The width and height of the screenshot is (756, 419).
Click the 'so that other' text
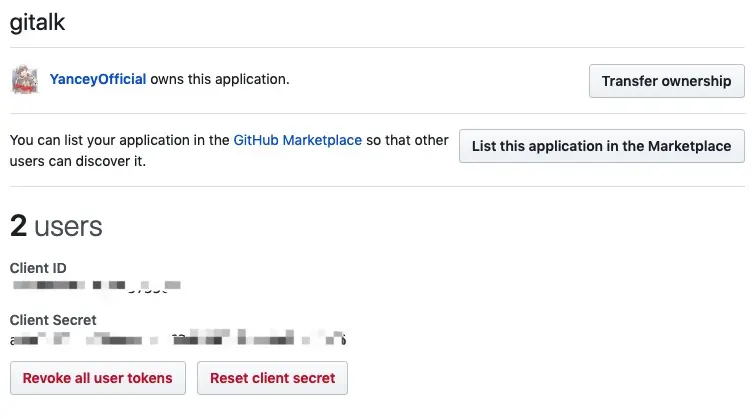pos(407,140)
